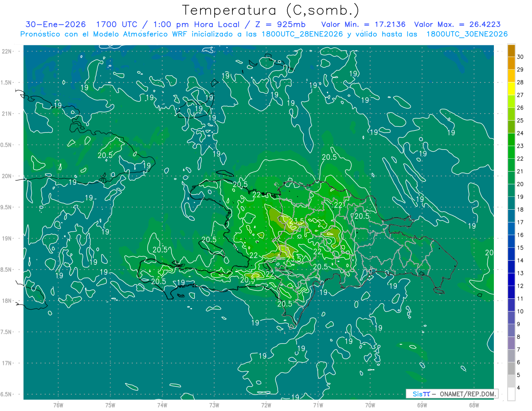532x411 pixels.
Task: Click the "72W" longitude axis label
Action: 266,405
